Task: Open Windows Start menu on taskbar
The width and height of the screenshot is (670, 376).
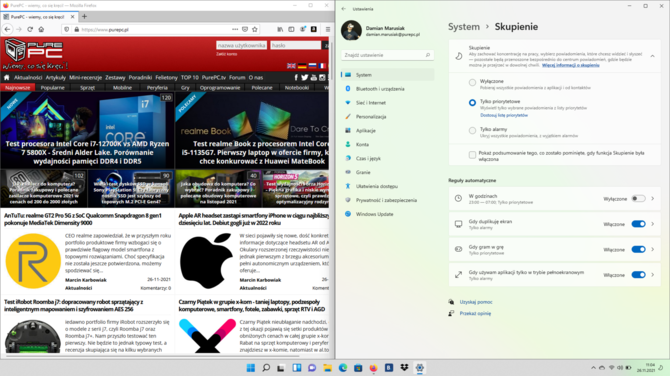Action: tap(251, 367)
